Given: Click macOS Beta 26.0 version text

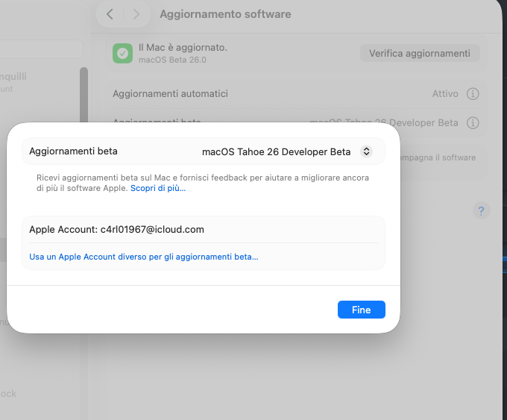Looking at the screenshot, I should point(172,60).
